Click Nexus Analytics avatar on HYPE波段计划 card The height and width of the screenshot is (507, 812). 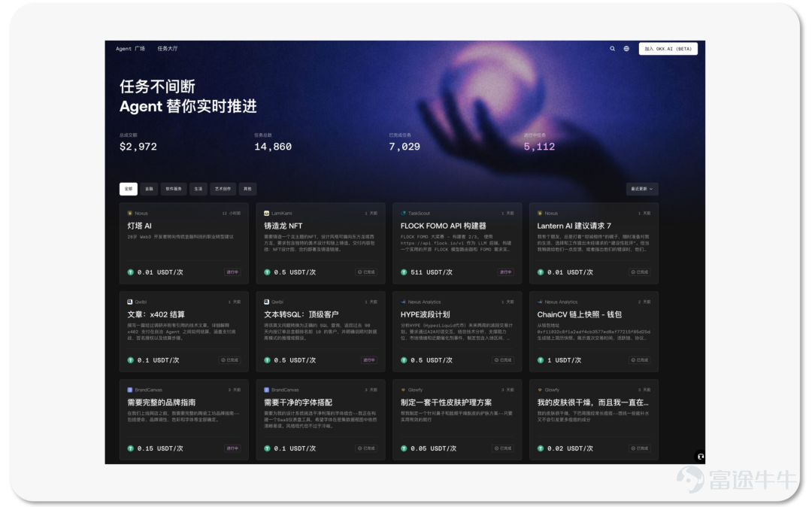(404, 302)
